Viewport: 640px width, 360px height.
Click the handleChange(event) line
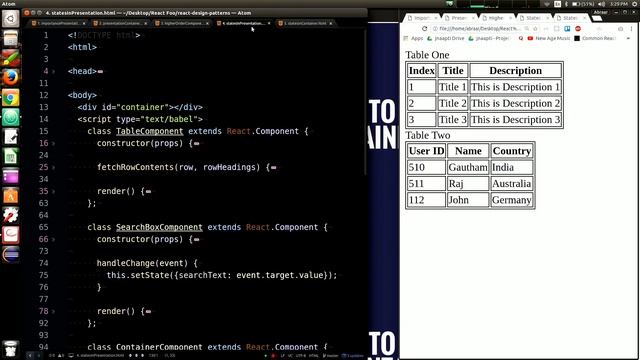(x=147, y=263)
